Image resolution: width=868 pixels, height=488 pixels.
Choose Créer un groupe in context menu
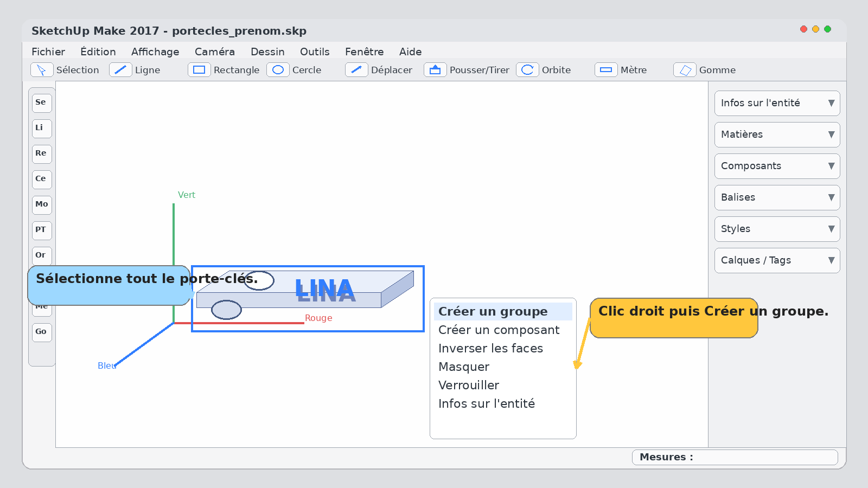(503, 311)
